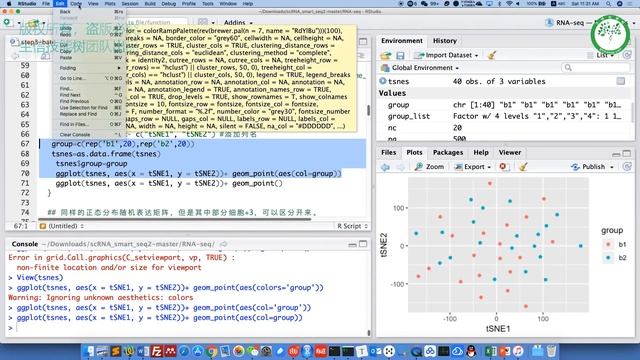Viewport: 640px width, 360px height.
Task: Open the Help tab
Action: [x=481, y=152]
